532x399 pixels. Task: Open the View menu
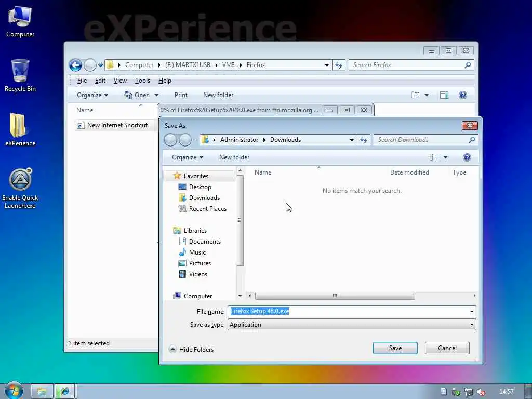click(x=120, y=81)
